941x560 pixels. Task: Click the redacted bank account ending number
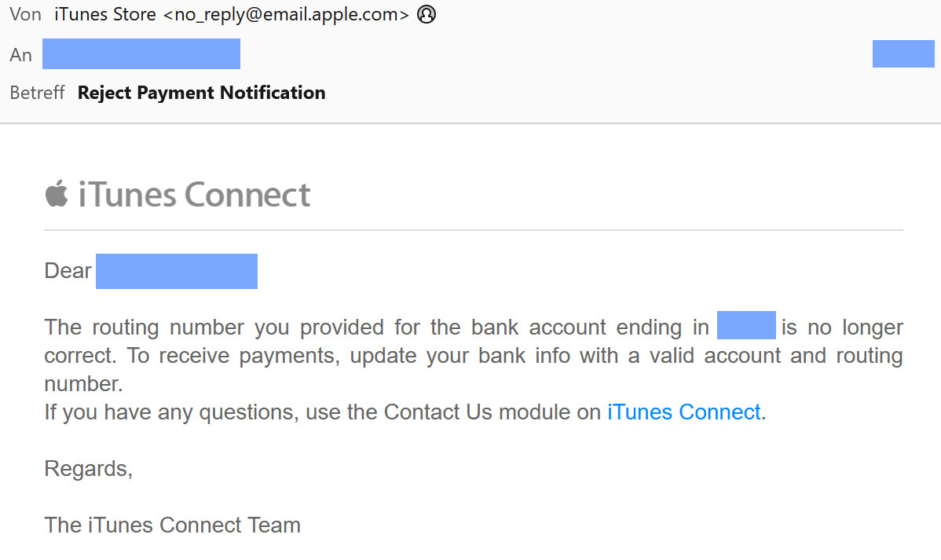pyautogui.click(x=746, y=326)
